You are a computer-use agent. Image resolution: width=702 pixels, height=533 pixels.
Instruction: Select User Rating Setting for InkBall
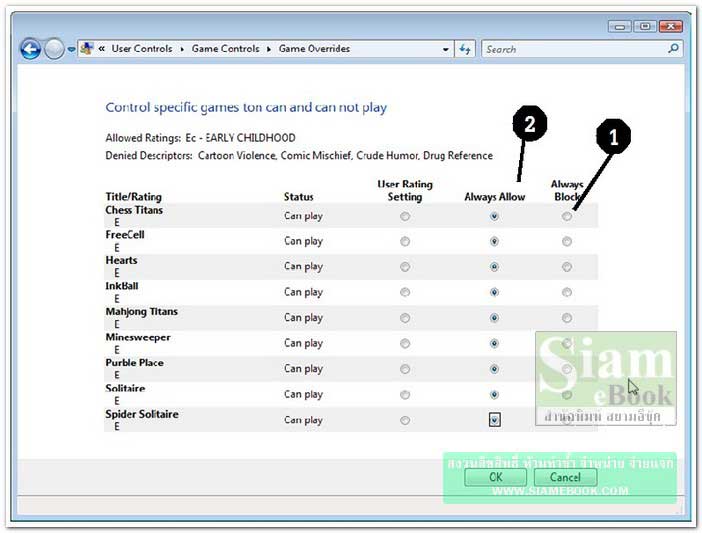[405, 292]
